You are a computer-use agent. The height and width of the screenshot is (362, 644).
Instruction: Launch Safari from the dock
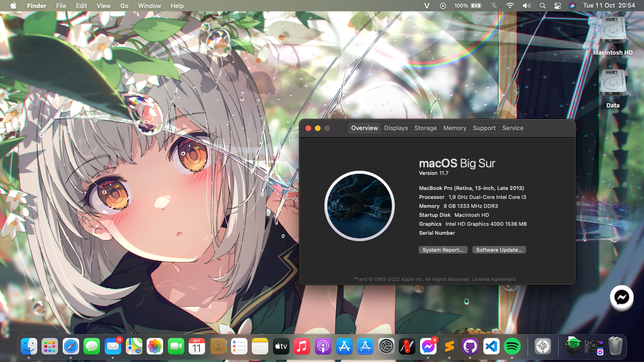71,346
